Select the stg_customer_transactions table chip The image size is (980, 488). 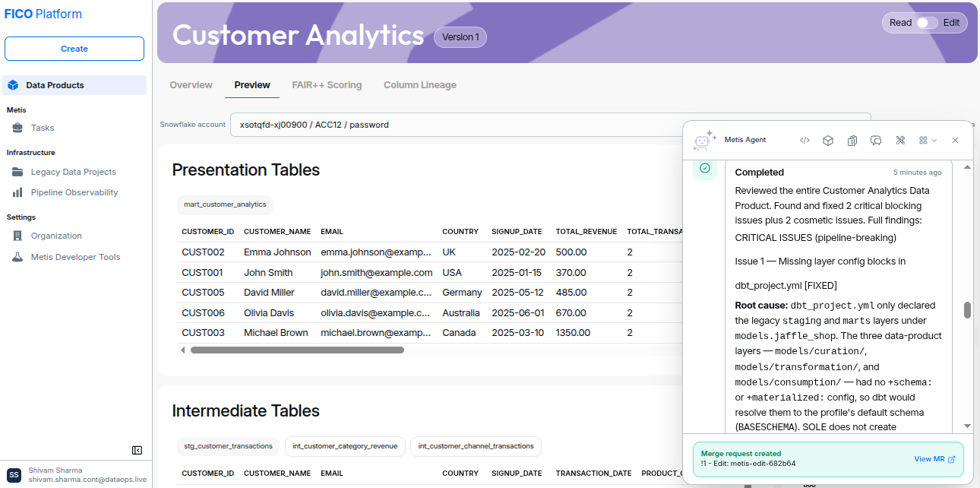(229, 446)
